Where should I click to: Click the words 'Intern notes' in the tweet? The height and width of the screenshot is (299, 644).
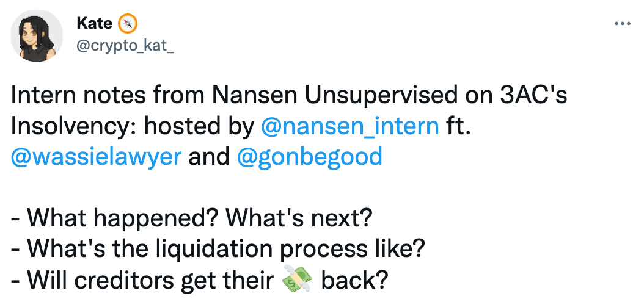click(78, 96)
